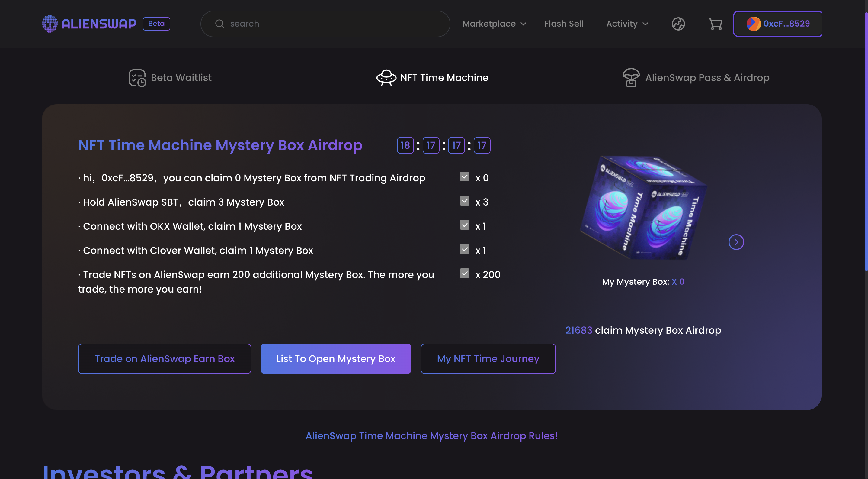
Task: Click the magnifier icon in search bar
Action: (219, 24)
